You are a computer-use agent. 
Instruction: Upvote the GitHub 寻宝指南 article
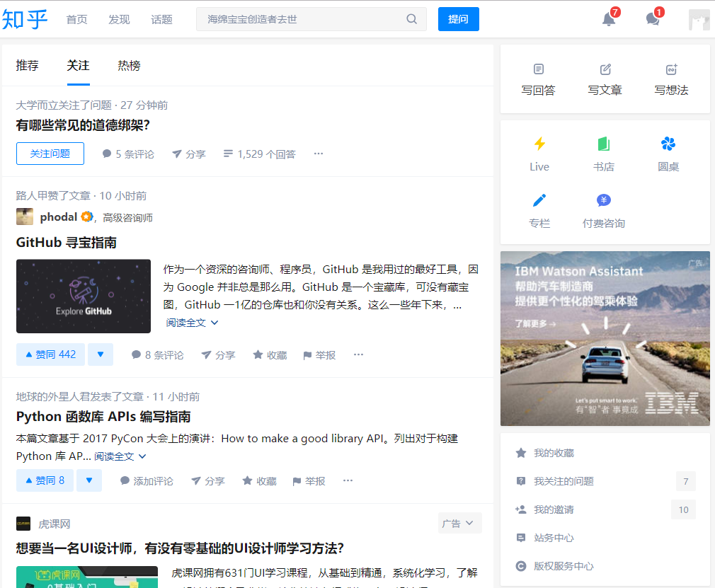(x=50, y=354)
